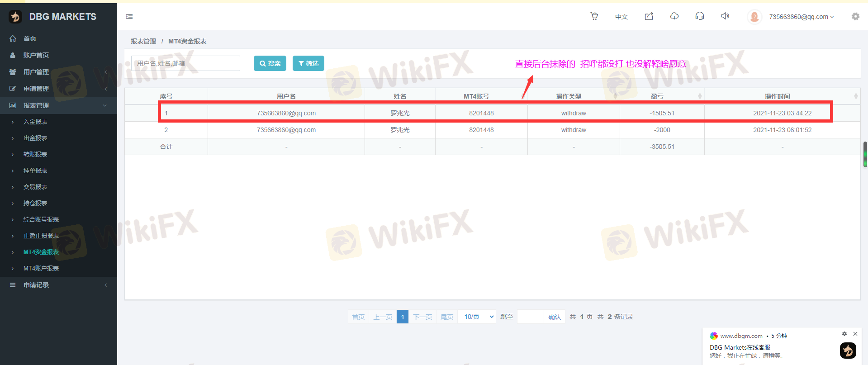The height and width of the screenshot is (365, 868).
Task: Click the DBG Markets logo icon
Action: (15, 17)
